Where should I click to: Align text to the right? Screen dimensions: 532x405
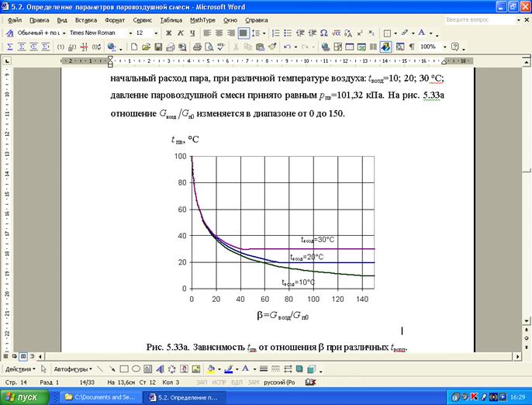pyautogui.click(x=231, y=33)
